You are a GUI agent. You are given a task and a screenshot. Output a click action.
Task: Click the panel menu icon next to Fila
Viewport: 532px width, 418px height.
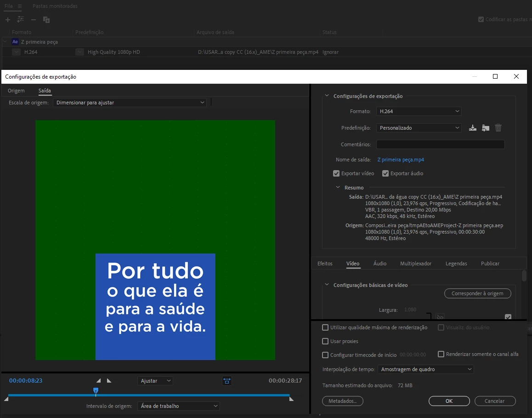(x=20, y=6)
